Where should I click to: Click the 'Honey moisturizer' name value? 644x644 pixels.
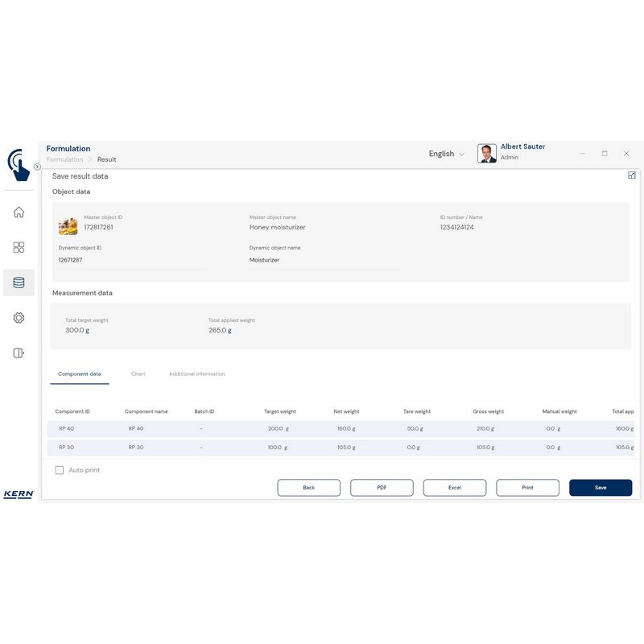(277, 227)
